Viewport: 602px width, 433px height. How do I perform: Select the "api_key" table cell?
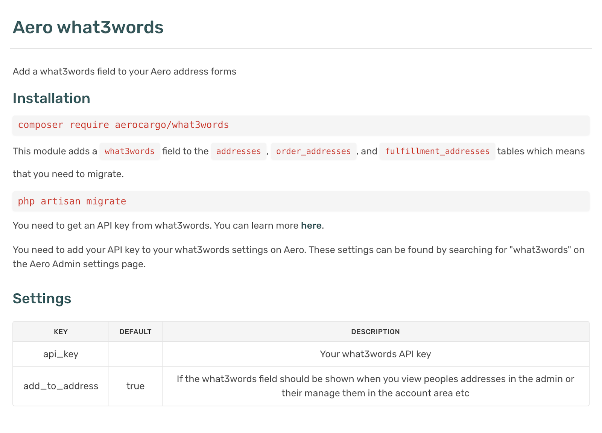pos(61,354)
